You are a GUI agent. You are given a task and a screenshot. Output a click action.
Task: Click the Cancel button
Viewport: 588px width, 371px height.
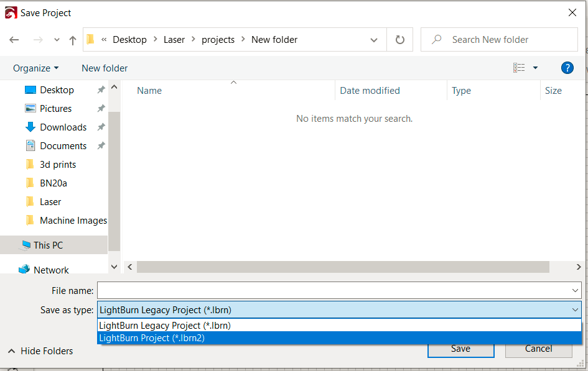point(538,350)
